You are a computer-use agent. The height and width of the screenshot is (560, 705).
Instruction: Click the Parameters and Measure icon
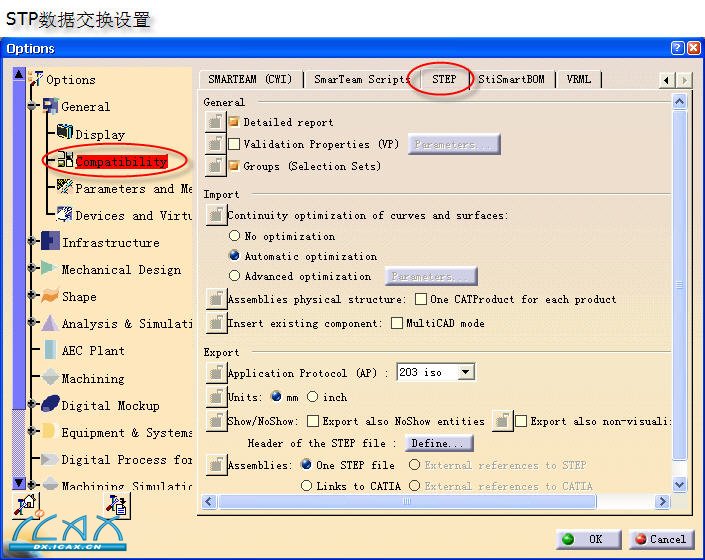(x=65, y=187)
